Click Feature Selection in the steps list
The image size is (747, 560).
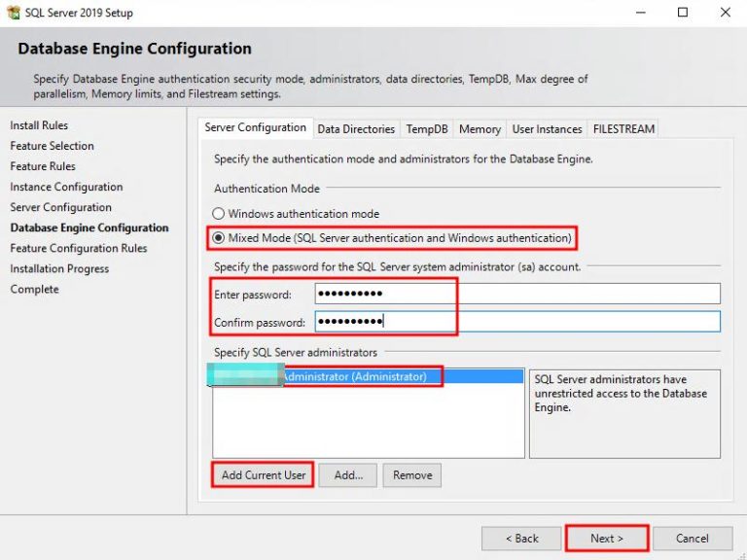tap(52, 146)
